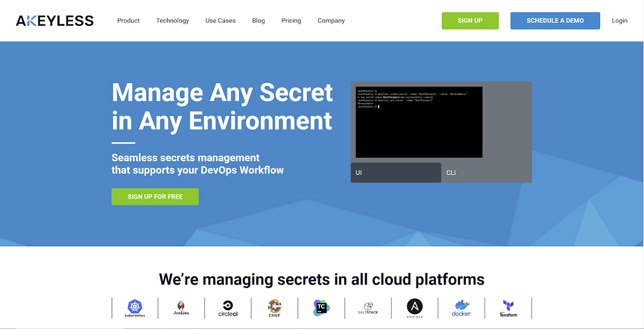Click the green SIGN UP button
644x329 pixels.
point(470,20)
